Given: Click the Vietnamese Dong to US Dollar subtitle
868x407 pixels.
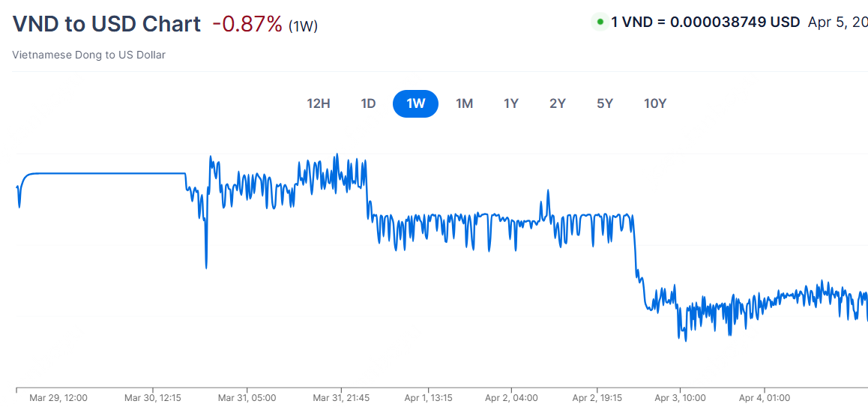Looking at the screenshot, I should coord(89,55).
